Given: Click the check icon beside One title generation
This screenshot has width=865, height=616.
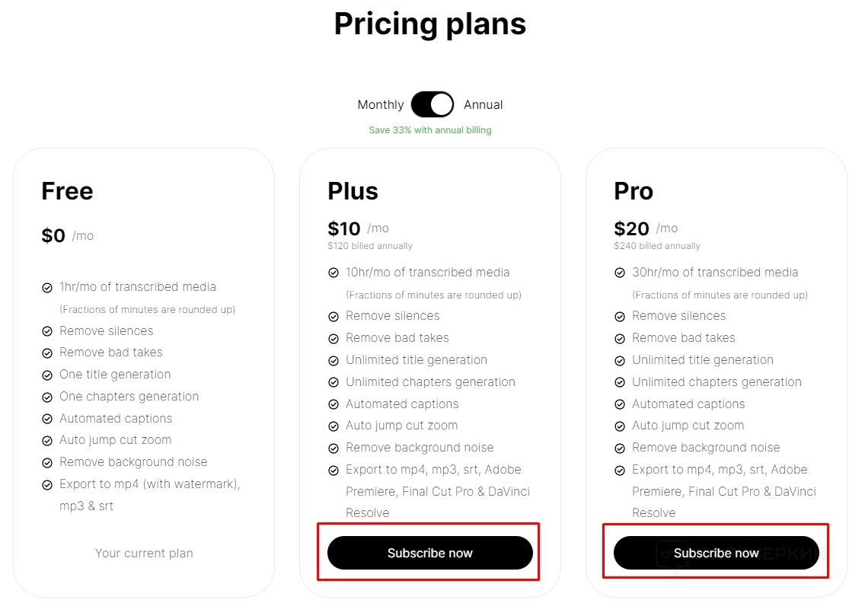Looking at the screenshot, I should (47, 375).
